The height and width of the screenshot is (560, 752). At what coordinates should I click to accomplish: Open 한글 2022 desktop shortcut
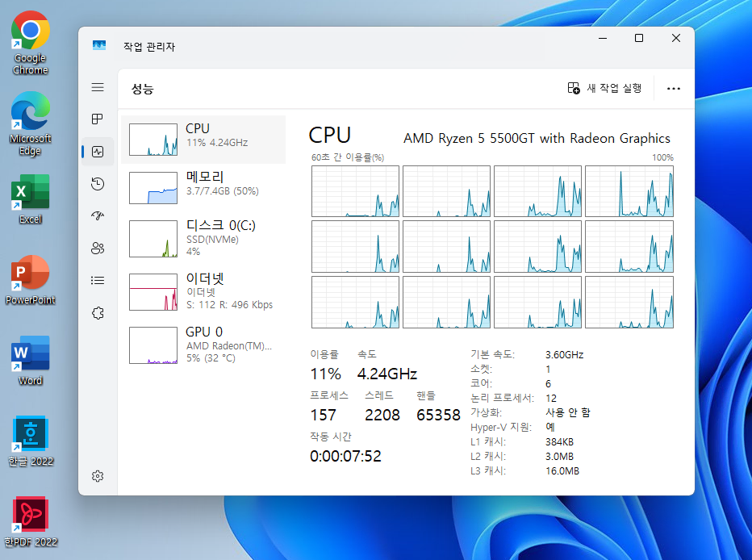(30, 441)
